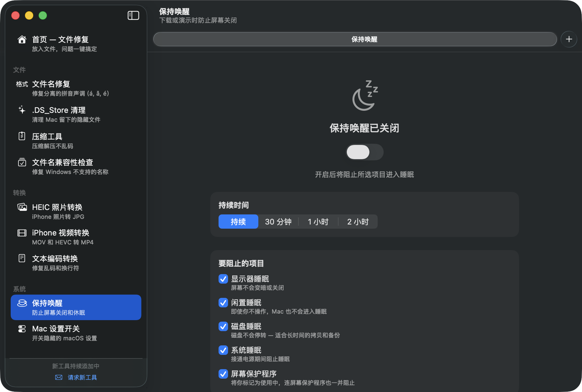The width and height of the screenshot is (582, 392).
Task: Click the coffee cup icon for 保持唤醒
Action: [x=22, y=303]
